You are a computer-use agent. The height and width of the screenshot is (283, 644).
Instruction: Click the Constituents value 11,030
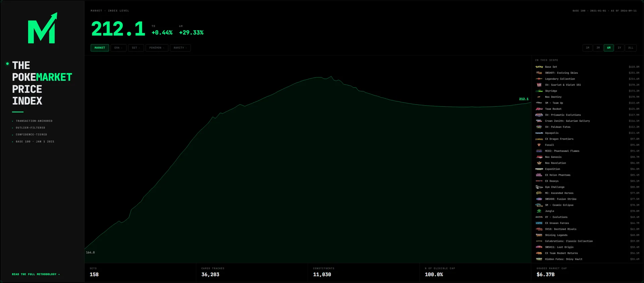point(322,275)
